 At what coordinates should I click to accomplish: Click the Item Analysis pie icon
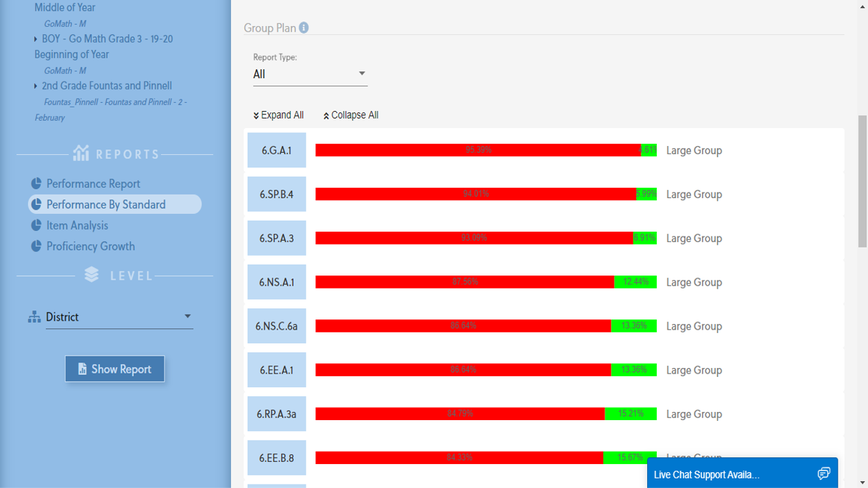tap(36, 225)
